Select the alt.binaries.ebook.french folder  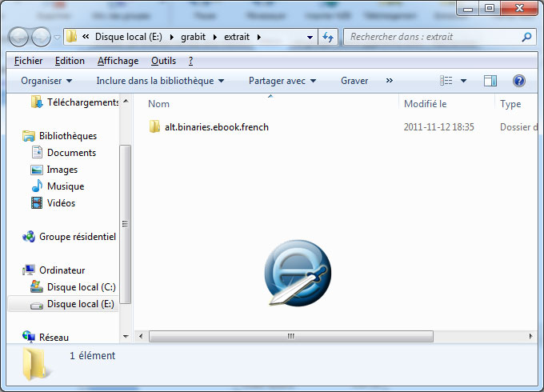[217, 127]
